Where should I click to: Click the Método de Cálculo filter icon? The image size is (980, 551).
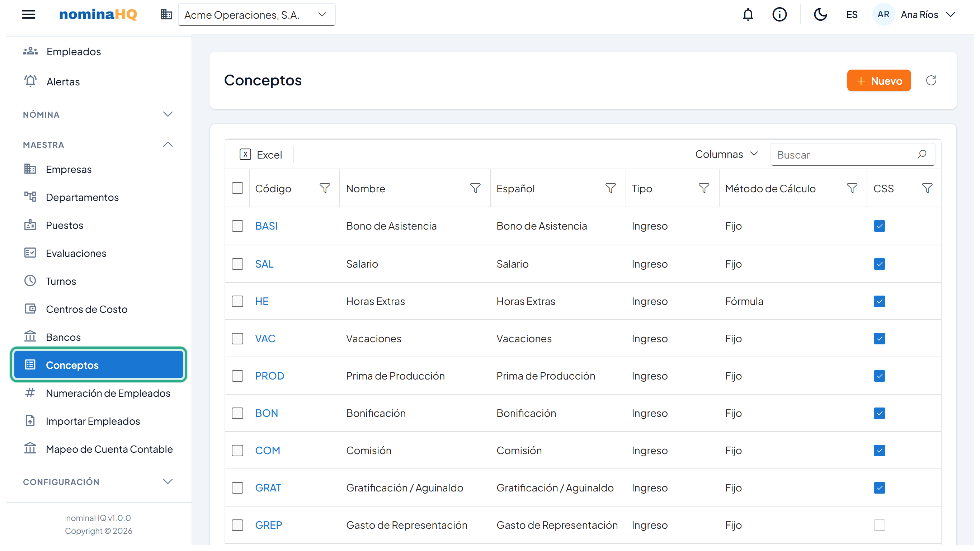[852, 188]
